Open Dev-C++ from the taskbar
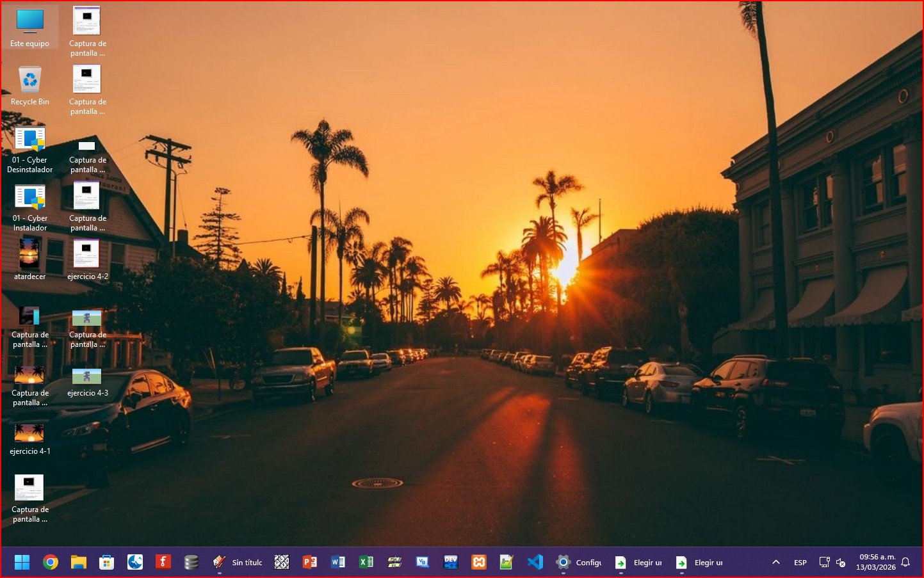 tap(451, 562)
